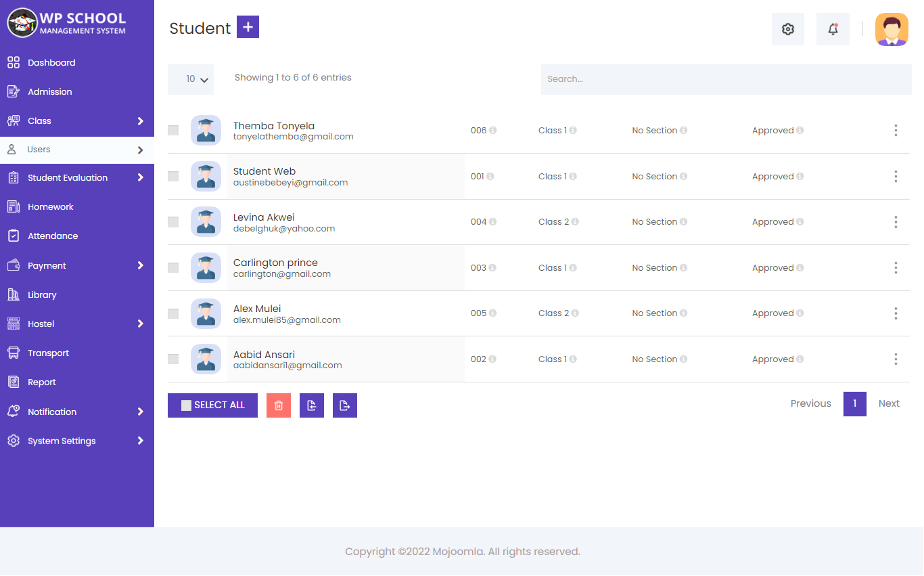Screen dimensions: 924x576
Task: Click the SELECT ALL button
Action: pos(212,405)
